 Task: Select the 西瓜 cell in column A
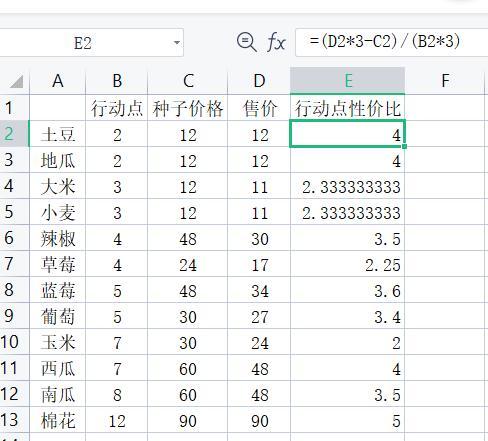tap(58, 368)
